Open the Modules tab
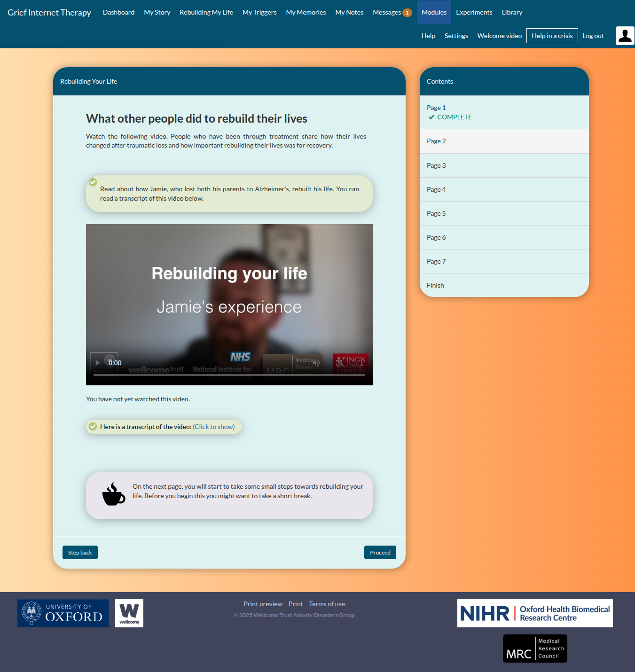Viewport: 635px width, 672px height. pyautogui.click(x=434, y=12)
